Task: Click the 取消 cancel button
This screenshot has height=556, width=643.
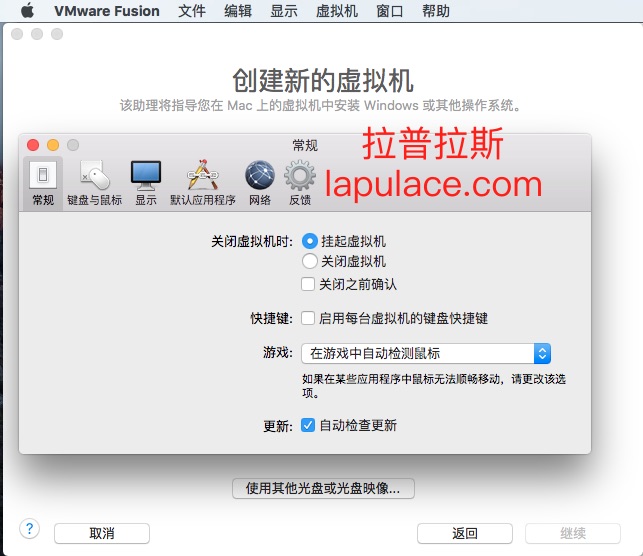Action: [101, 533]
